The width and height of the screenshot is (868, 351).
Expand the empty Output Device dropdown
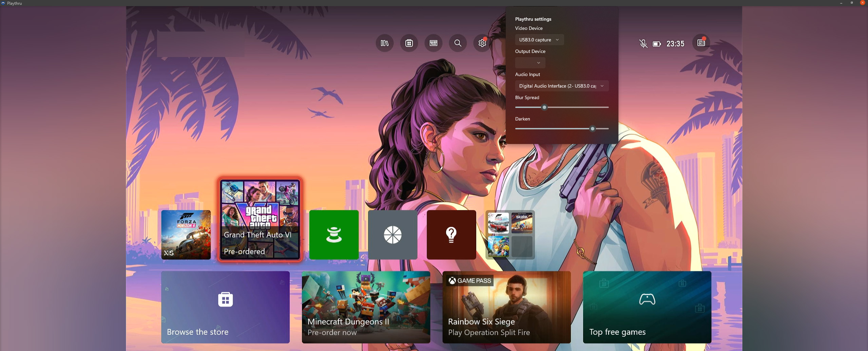point(530,63)
